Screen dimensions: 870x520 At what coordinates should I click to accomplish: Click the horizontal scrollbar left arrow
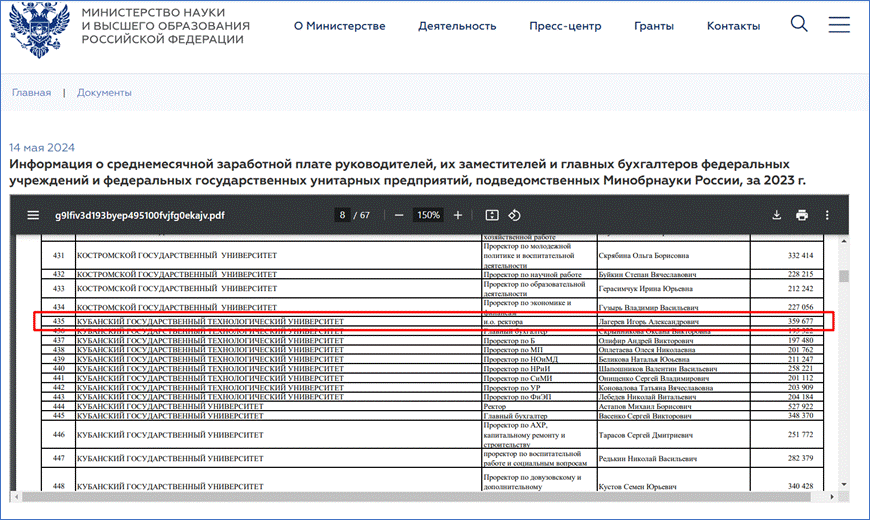coord(17,497)
